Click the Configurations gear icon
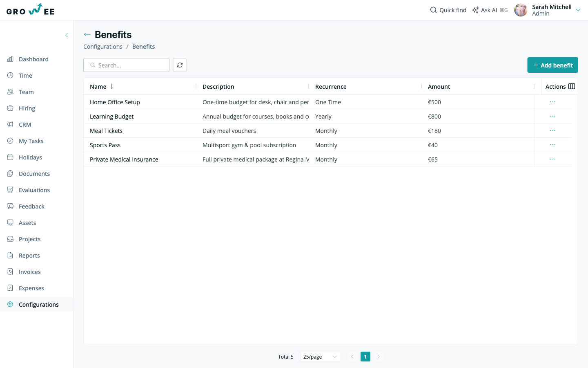588x368 pixels. tap(10, 305)
